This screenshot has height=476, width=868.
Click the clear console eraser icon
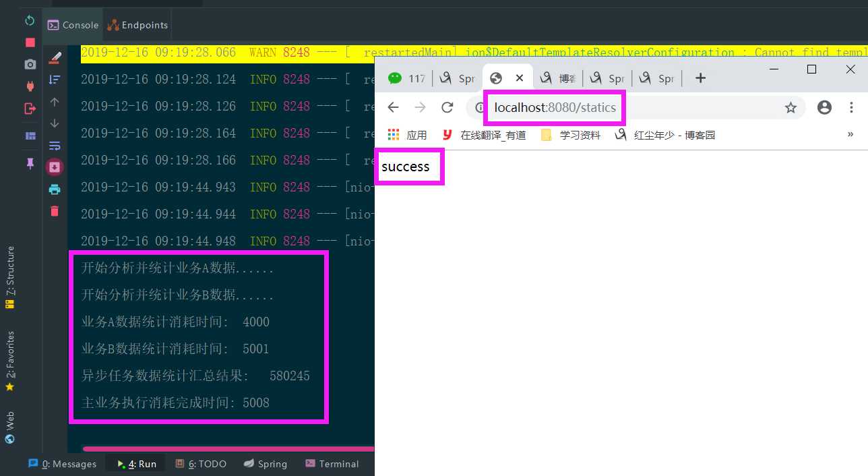[x=55, y=58]
